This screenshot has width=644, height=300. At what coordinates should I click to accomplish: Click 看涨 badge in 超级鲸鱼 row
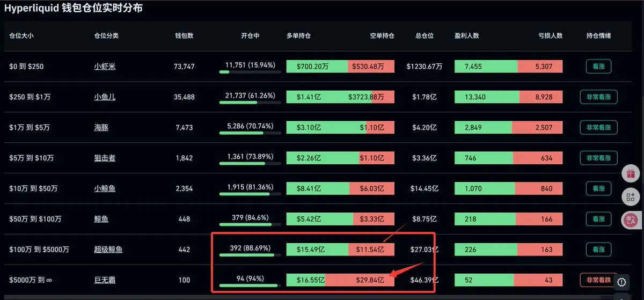(x=598, y=250)
